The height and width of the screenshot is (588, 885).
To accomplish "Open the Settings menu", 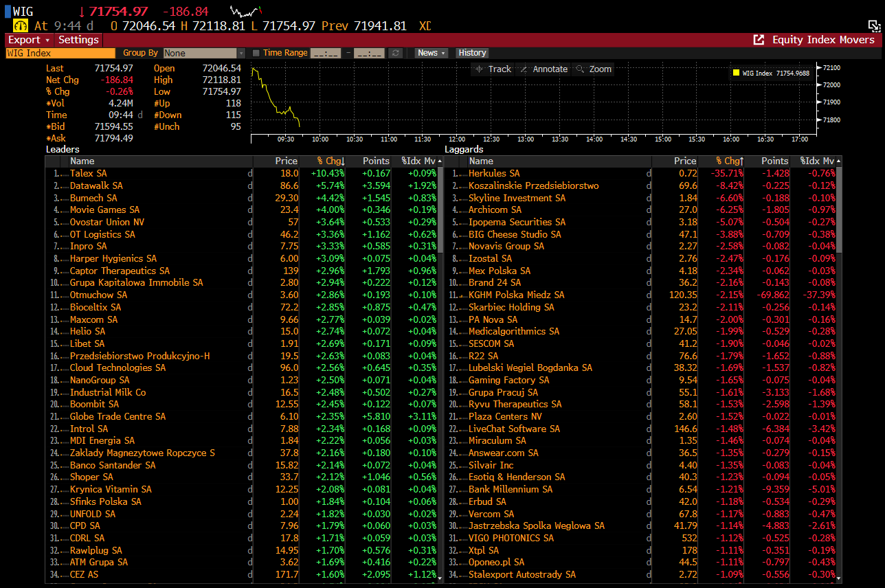I will pyautogui.click(x=78, y=40).
